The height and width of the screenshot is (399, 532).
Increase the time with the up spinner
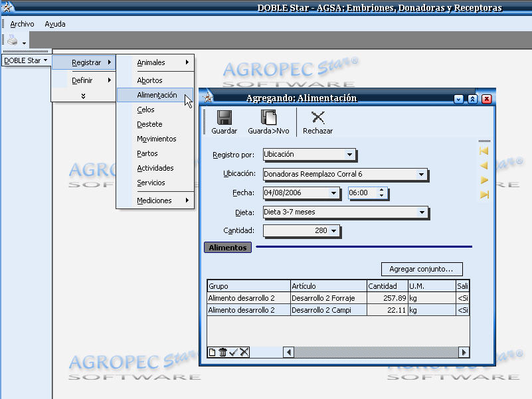pos(381,191)
